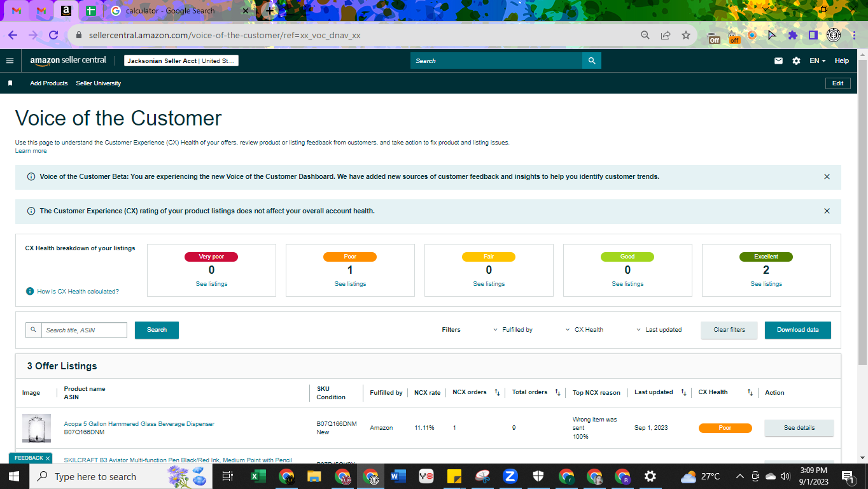Open the Seller Central hamburger menu
The height and width of the screenshot is (489, 868).
pos(10,61)
